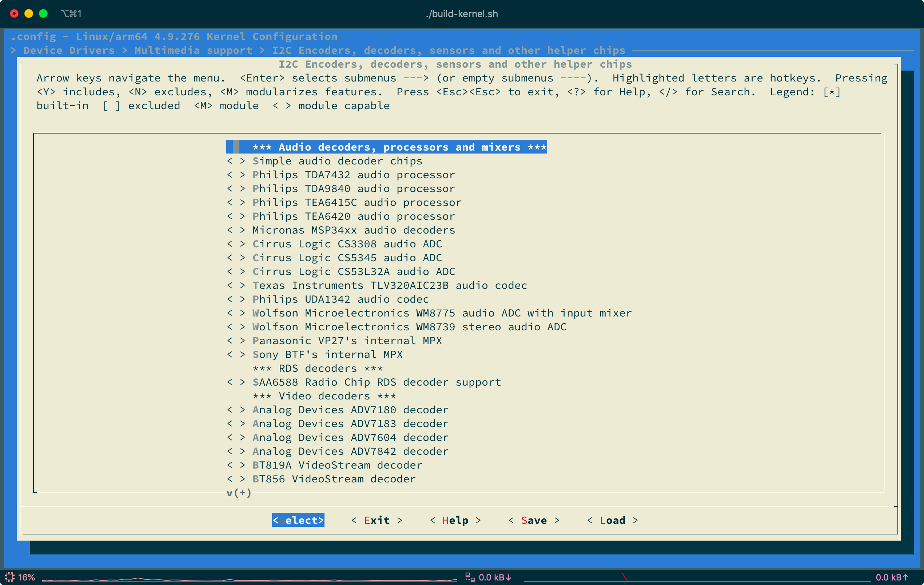
Task: Open Device Drivers in breadcrumb path
Action: pos(69,50)
